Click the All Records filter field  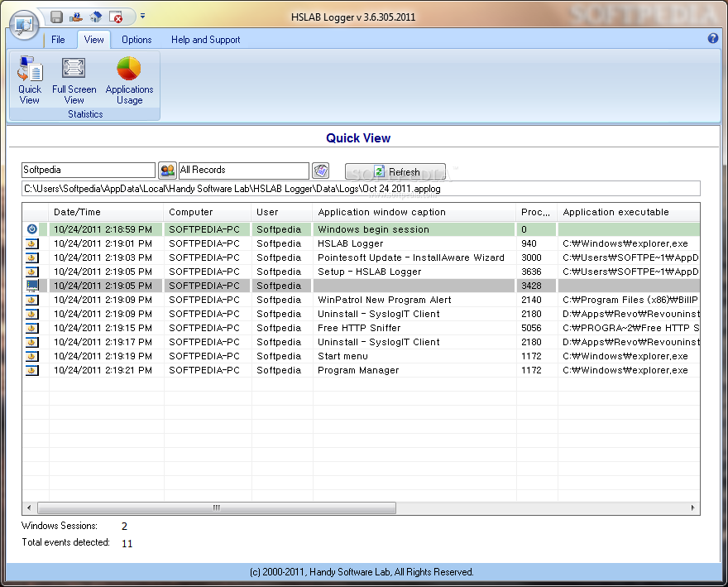(x=244, y=170)
